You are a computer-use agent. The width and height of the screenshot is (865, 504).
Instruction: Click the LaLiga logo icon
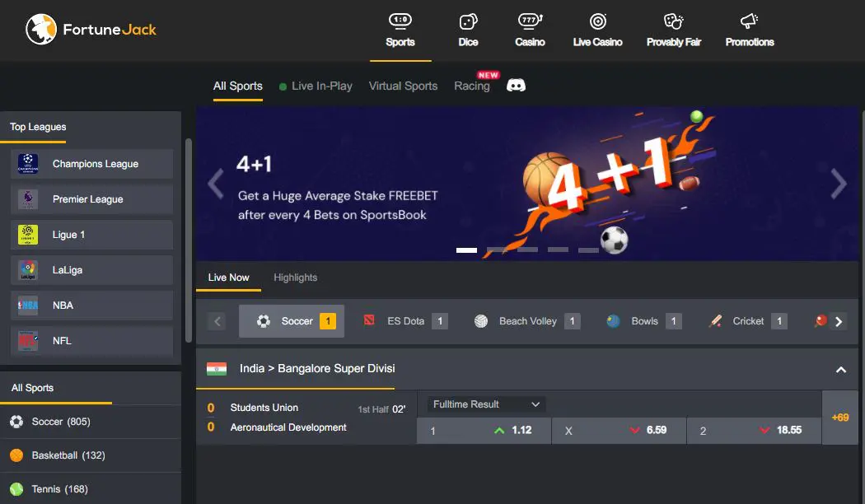(28, 269)
